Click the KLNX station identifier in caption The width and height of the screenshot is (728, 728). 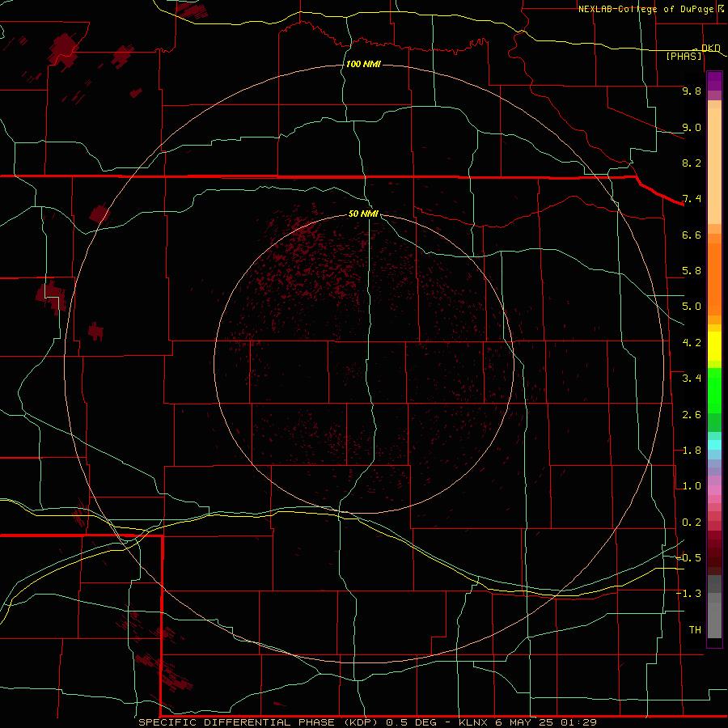pyautogui.click(x=473, y=722)
